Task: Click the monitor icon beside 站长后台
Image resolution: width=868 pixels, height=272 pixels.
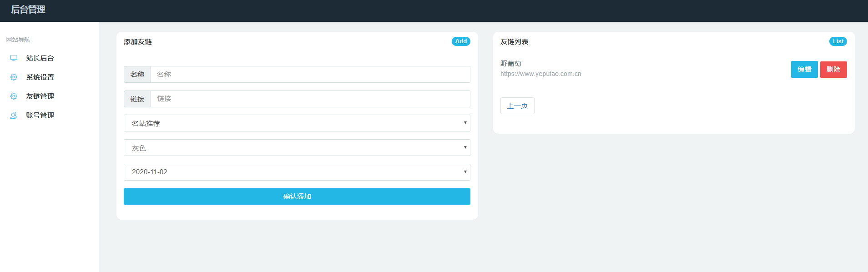Action: pyautogui.click(x=14, y=58)
